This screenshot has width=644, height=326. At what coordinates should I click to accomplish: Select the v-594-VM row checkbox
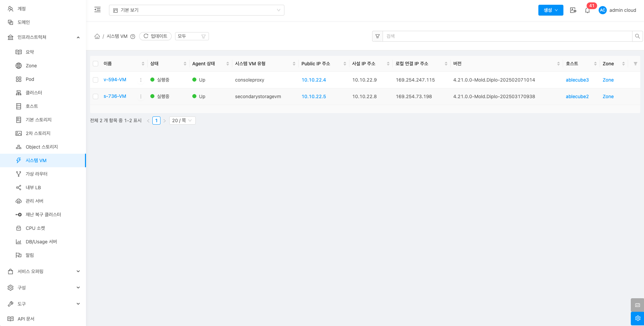click(95, 80)
